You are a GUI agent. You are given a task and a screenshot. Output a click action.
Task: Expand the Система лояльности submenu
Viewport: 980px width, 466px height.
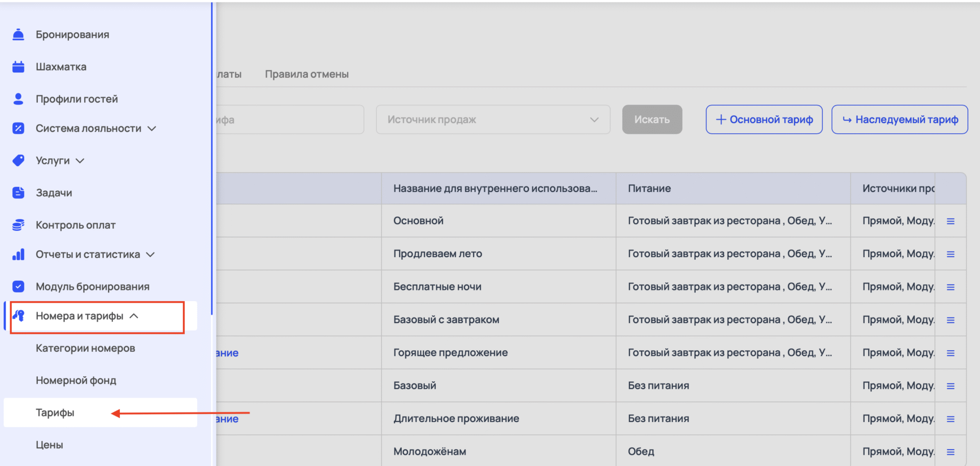point(152,129)
